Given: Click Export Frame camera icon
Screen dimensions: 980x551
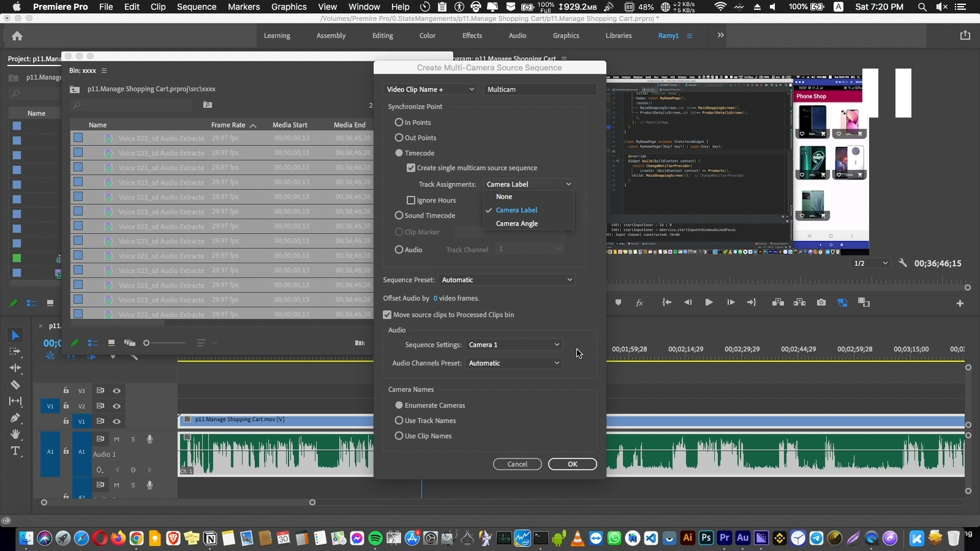Looking at the screenshot, I should click(821, 302).
